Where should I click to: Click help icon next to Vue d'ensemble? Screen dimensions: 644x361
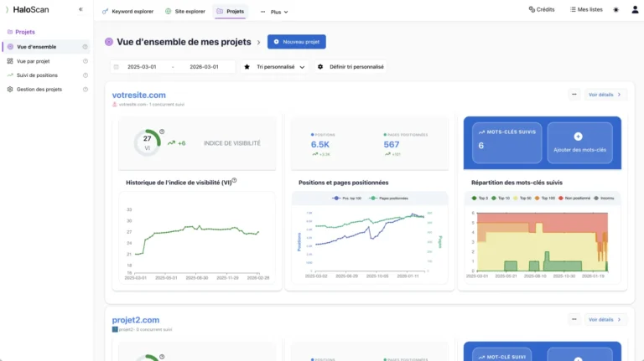(x=85, y=47)
